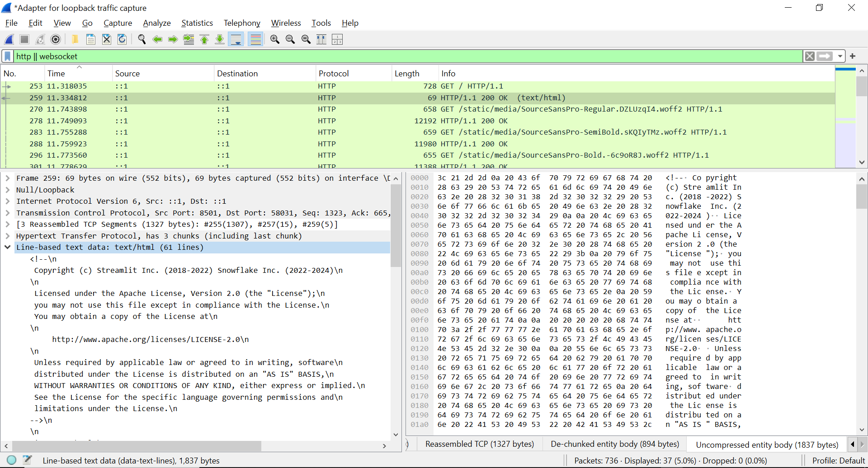Sort packets by Length column header
This screenshot has height=468, width=868.
click(x=415, y=73)
